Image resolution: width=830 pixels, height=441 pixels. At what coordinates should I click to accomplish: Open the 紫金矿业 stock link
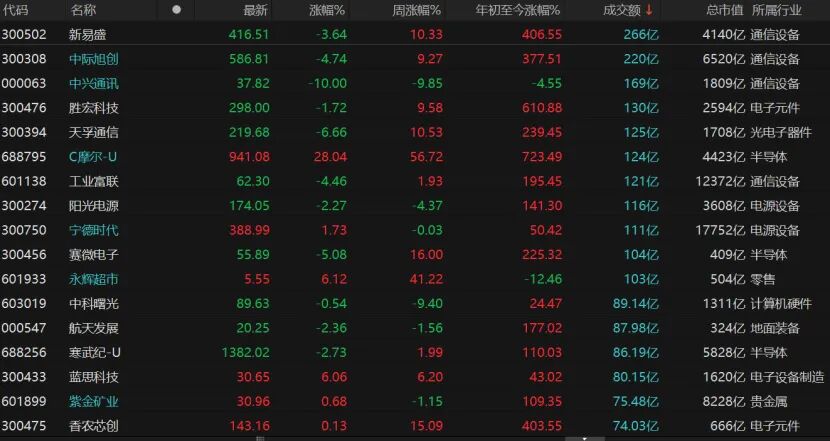click(94, 401)
